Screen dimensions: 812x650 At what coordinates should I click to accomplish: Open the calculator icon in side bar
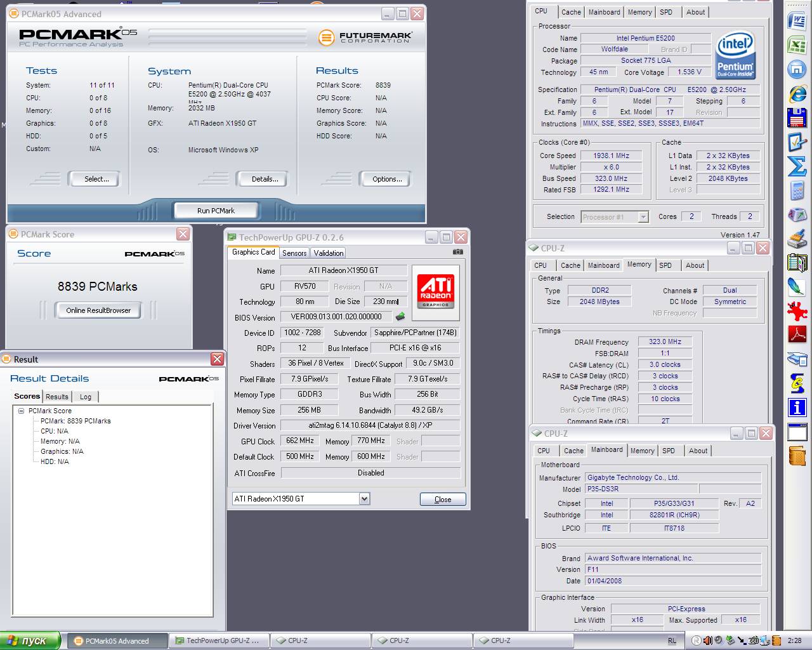coord(797,190)
